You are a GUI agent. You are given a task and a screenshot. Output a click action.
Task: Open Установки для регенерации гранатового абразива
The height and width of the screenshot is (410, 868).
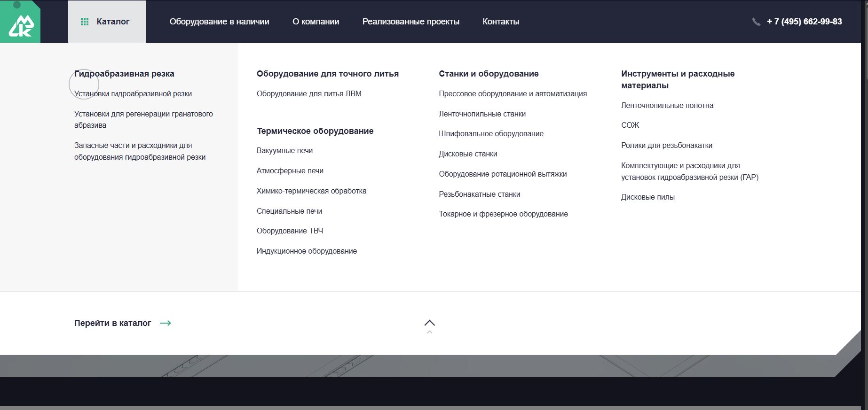tap(143, 119)
